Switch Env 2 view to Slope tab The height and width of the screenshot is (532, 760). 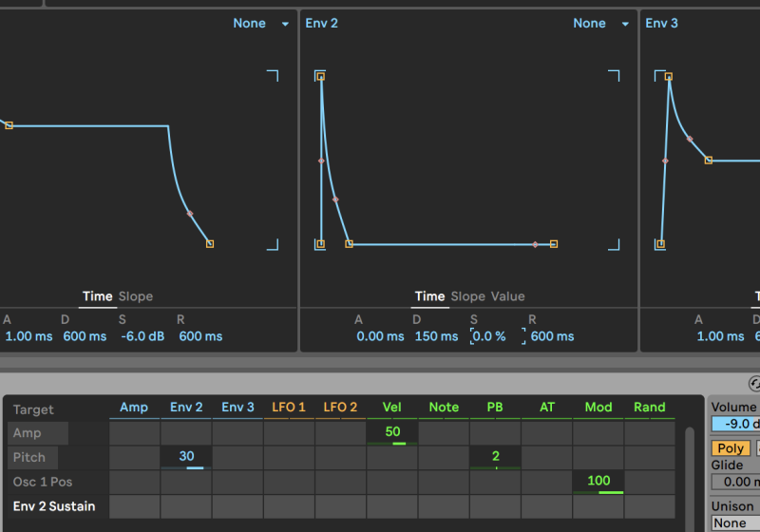467,296
